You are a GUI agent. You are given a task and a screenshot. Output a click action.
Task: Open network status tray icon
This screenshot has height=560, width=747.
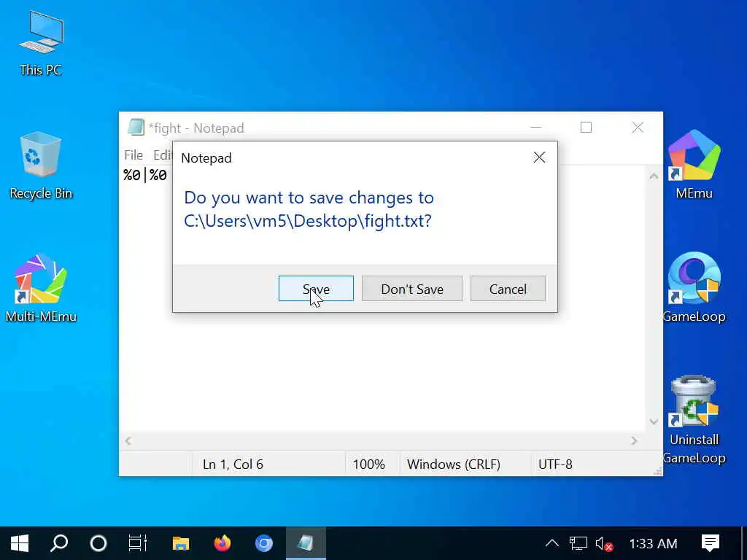click(578, 543)
